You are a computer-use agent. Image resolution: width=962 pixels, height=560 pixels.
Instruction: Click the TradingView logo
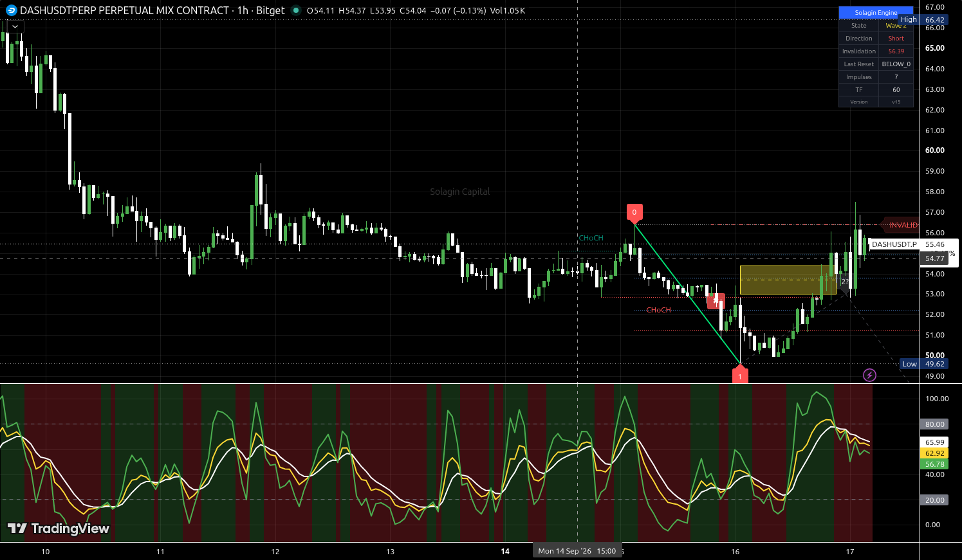pos(59,528)
